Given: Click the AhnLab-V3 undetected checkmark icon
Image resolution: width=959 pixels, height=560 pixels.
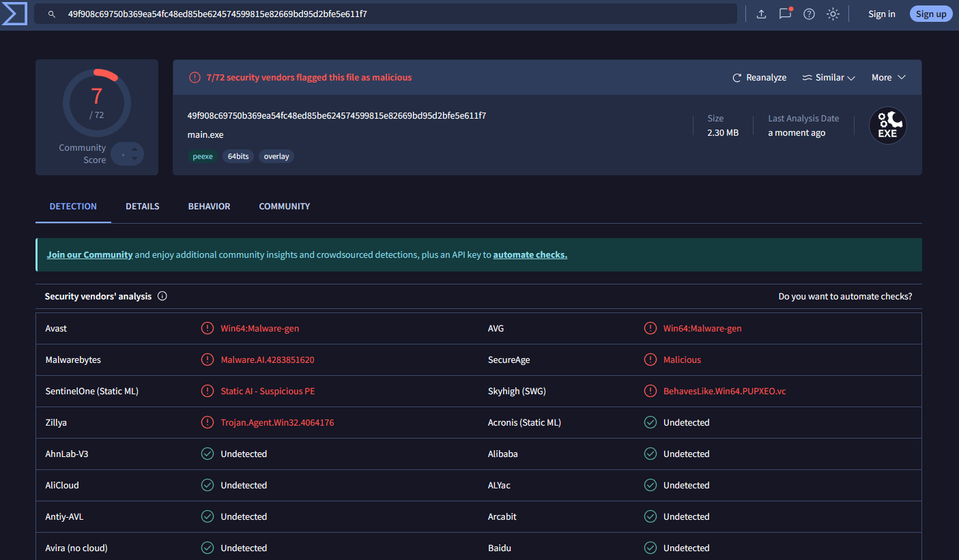Looking at the screenshot, I should [x=207, y=454].
